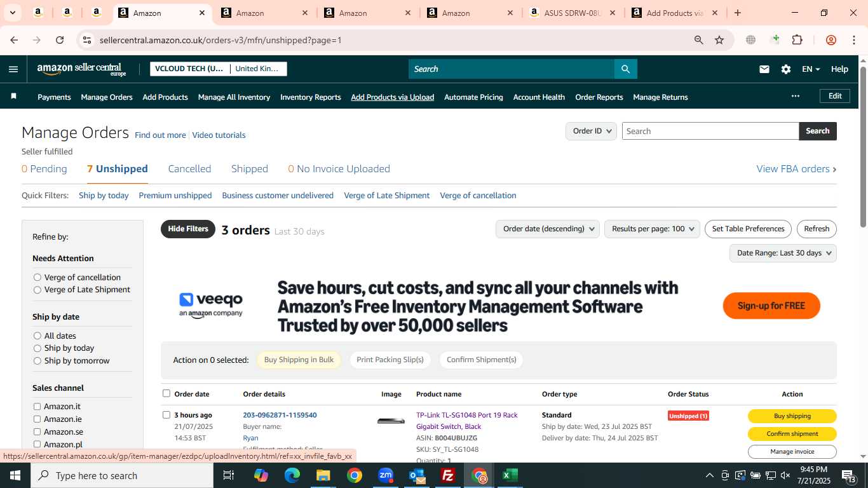
Task: Open Zoom from the taskbar
Action: (386, 475)
